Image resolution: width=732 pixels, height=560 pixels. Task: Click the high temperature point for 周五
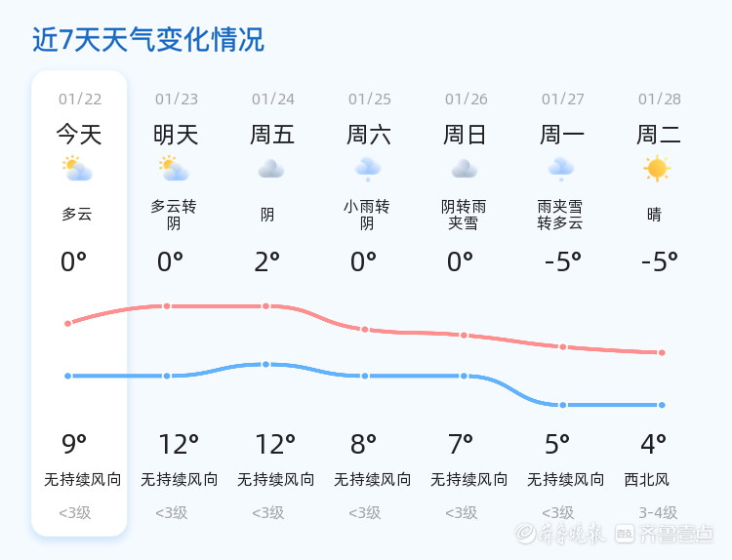click(265, 306)
